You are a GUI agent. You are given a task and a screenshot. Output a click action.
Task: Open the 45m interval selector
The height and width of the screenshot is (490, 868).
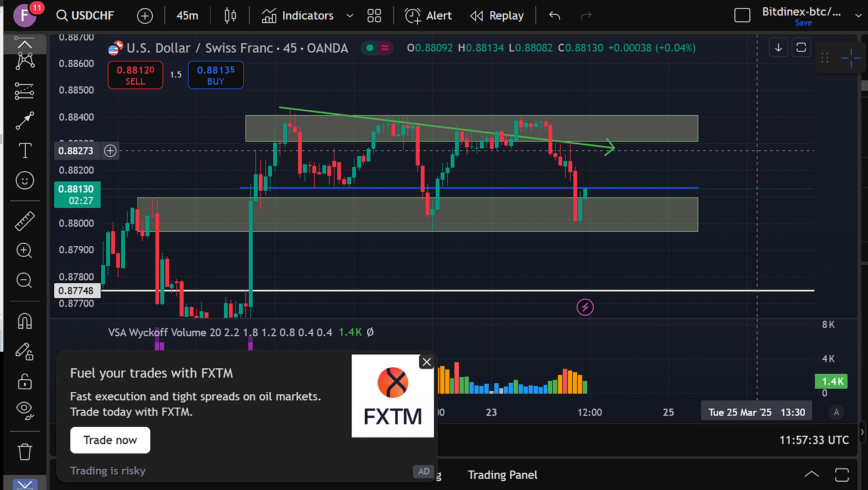coord(187,15)
